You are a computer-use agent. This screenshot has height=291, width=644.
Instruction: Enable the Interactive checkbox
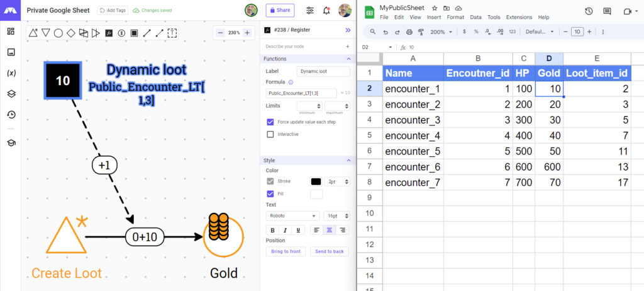click(x=270, y=134)
